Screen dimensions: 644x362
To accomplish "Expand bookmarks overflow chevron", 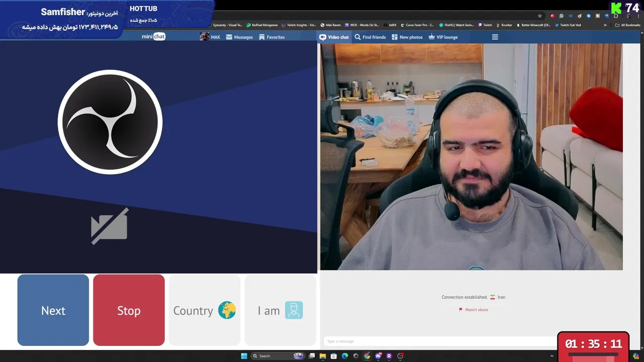I will click(605, 25).
